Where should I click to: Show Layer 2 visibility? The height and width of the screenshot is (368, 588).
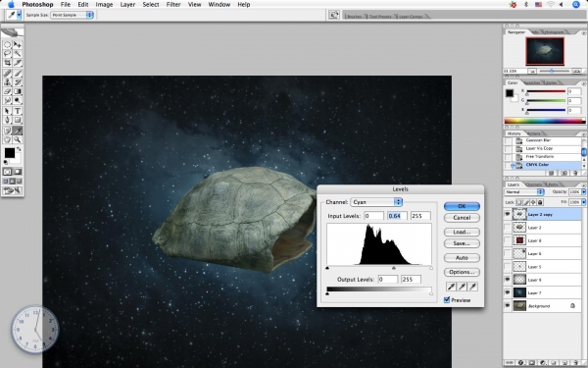click(508, 228)
